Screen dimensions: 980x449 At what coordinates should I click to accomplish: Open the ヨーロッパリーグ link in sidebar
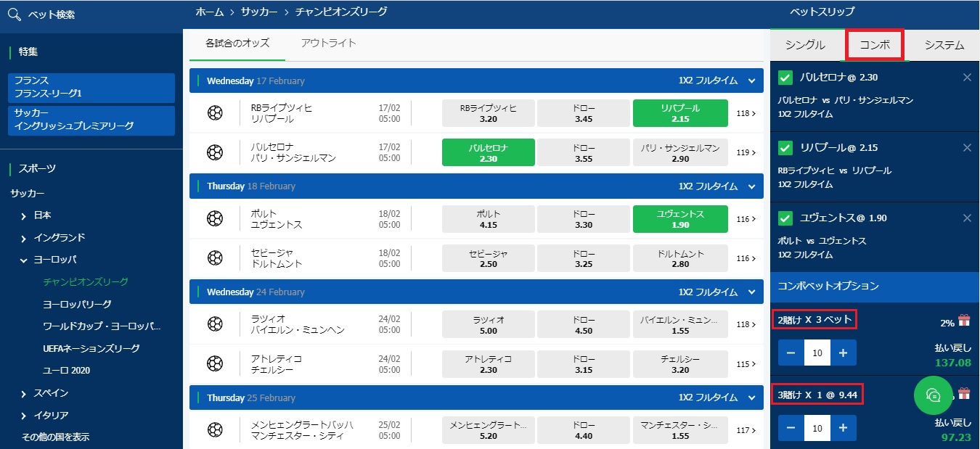(x=77, y=304)
